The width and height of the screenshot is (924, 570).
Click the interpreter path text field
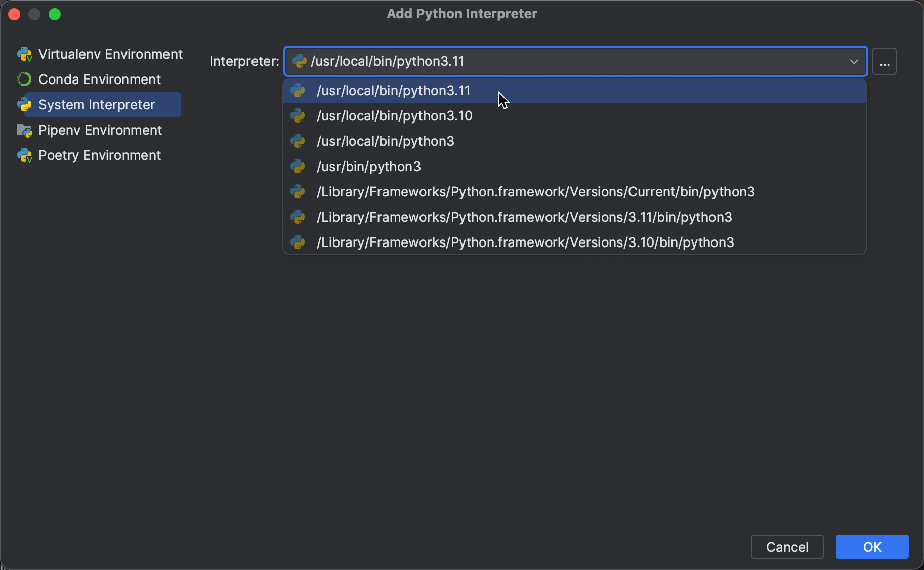557,61
